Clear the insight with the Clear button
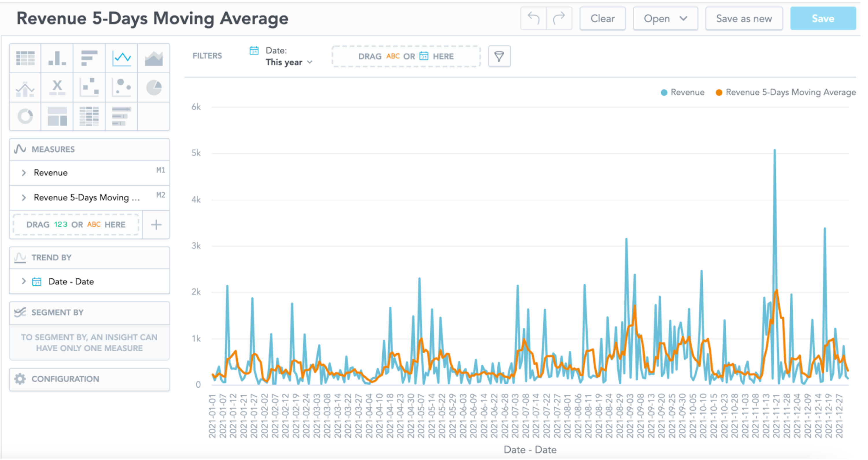The height and width of the screenshot is (460, 868). (602, 18)
